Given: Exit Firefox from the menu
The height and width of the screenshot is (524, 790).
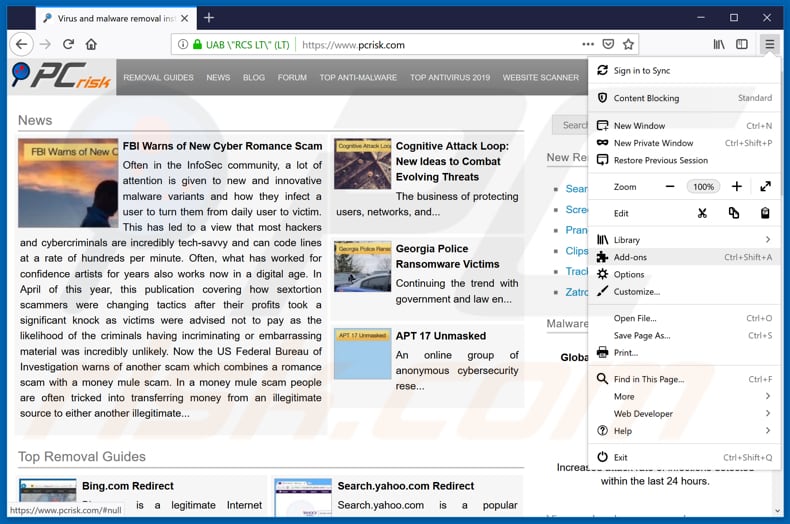Looking at the screenshot, I should pyautogui.click(x=684, y=457).
